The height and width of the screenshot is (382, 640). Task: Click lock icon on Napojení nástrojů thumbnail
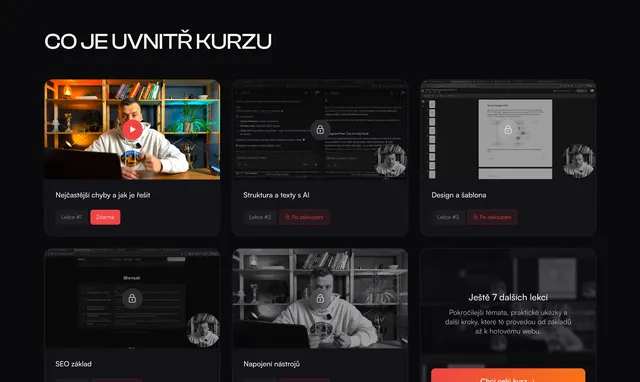click(320, 299)
